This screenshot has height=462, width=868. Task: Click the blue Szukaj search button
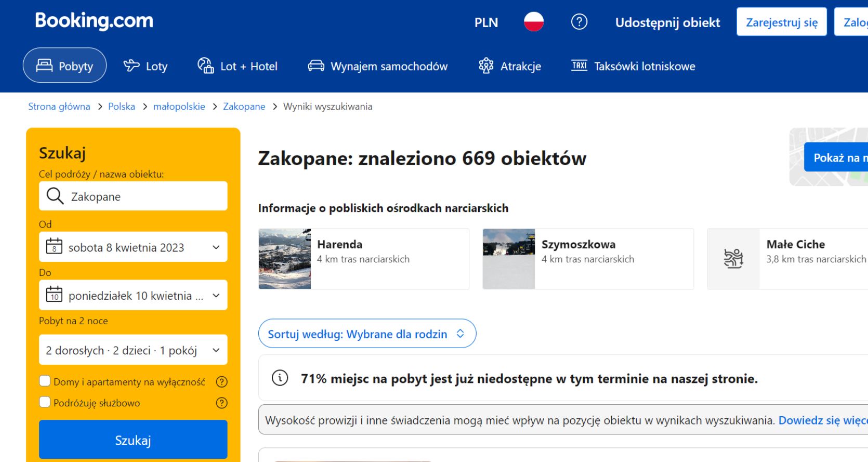[133, 440]
